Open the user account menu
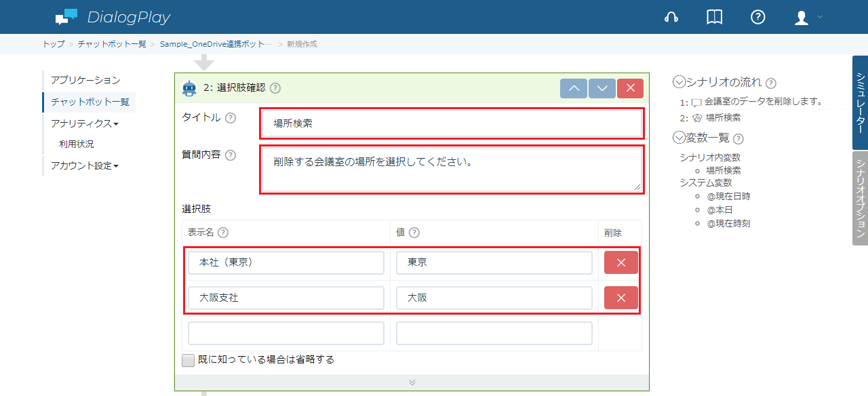The width and height of the screenshot is (868, 396). (x=808, y=18)
